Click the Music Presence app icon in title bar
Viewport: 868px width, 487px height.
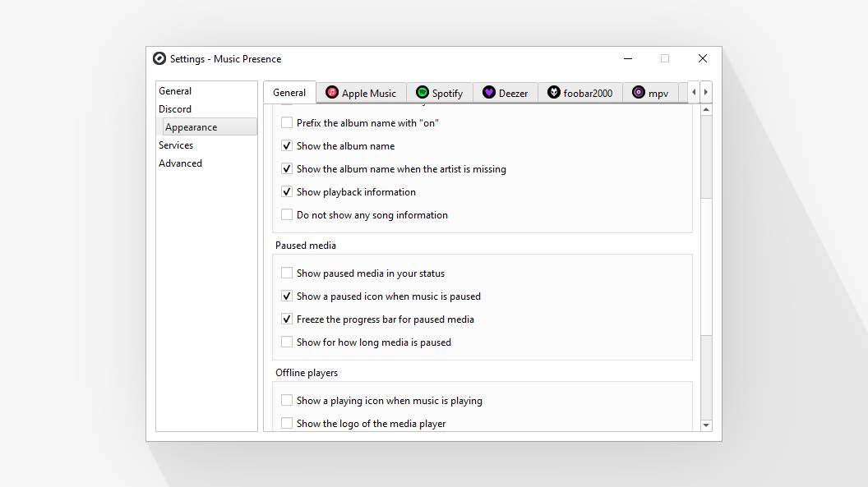pyautogui.click(x=159, y=58)
